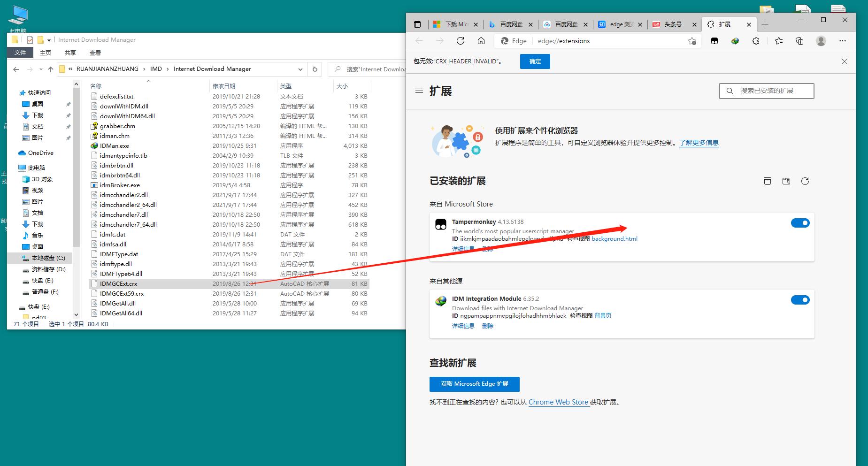Click the update extensions refresh icon
Screen dimensions: 868x466
coord(805,181)
